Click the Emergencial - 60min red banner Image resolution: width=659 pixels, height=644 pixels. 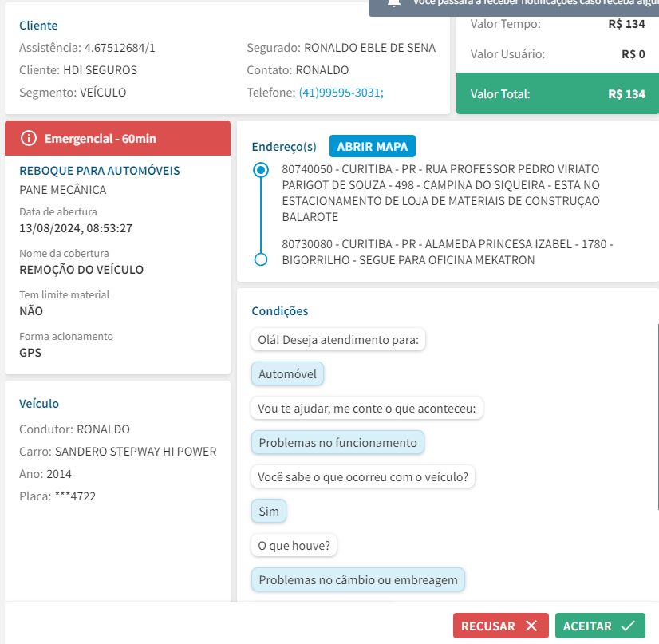[x=118, y=138]
